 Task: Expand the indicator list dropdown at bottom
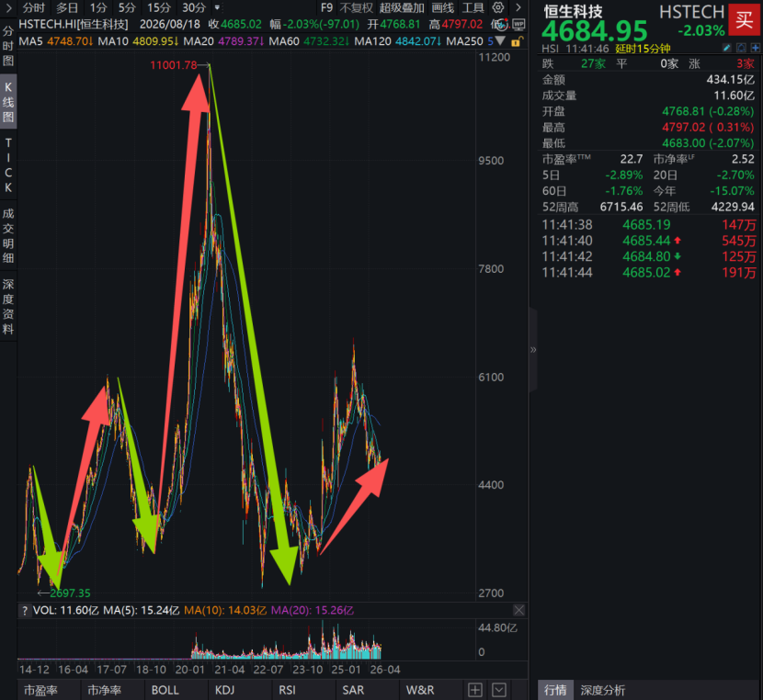click(x=499, y=690)
